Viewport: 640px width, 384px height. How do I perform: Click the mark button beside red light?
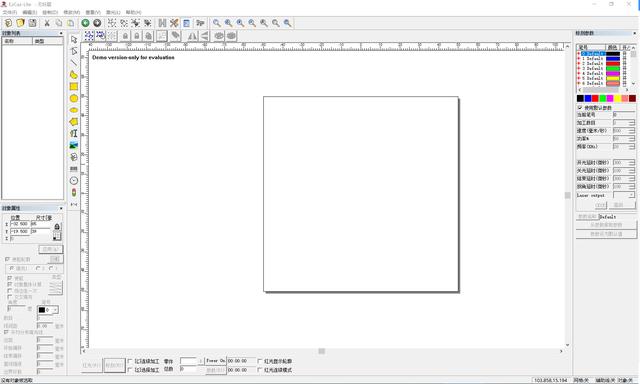114,365
